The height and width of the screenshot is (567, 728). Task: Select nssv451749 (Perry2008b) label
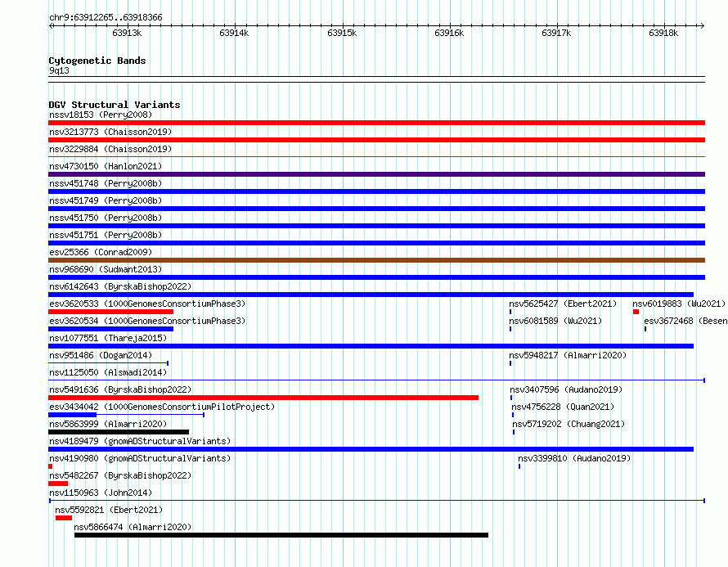106,200
